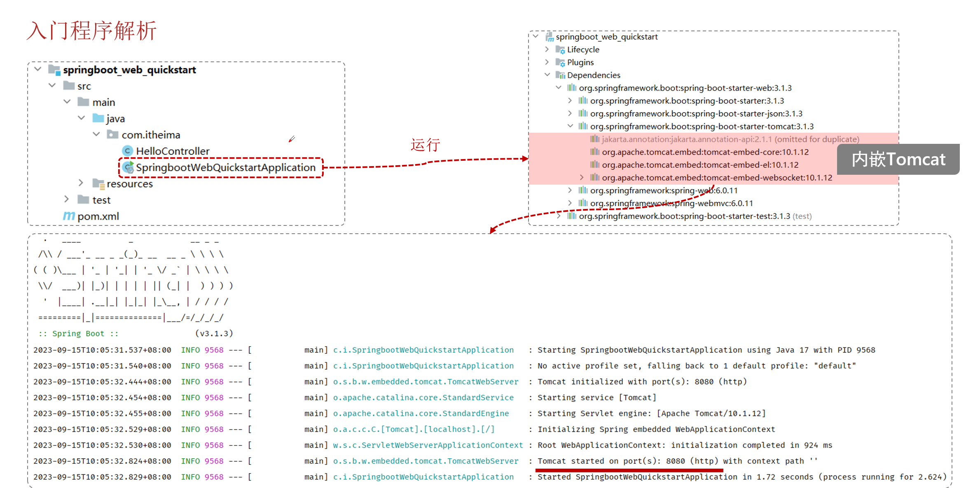Screen dimensions: 980x488
Task: Click the Plugins folder icon in Maven panel
Action: (x=560, y=62)
